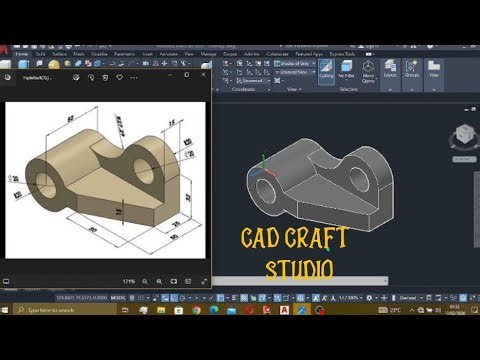Toggle the hardware acceleration status icon
The image size is (480, 360).
(463, 298)
